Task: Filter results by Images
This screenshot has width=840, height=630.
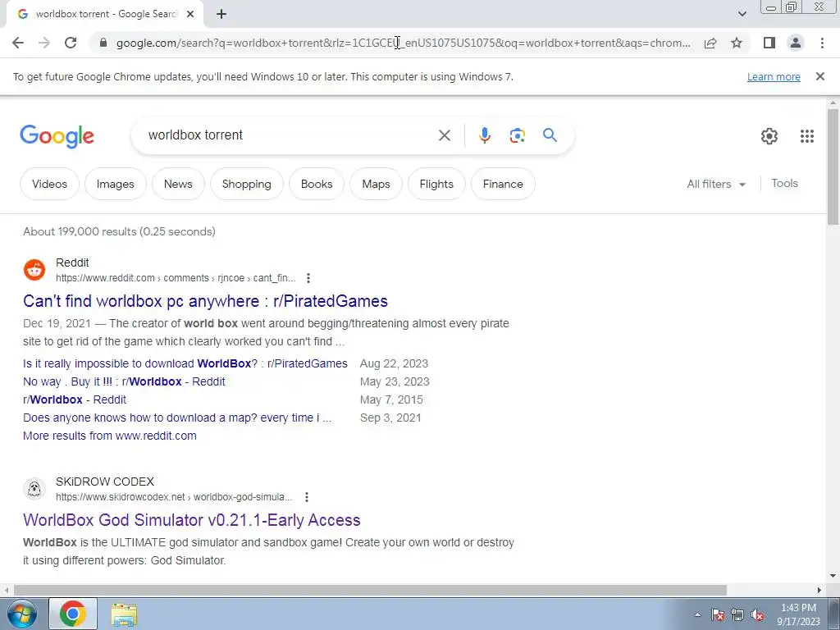Action: [x=115, y=184]
